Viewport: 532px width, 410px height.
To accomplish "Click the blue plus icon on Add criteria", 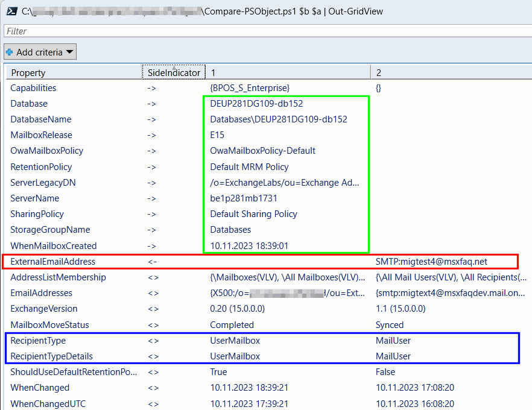I will (10, 52).
